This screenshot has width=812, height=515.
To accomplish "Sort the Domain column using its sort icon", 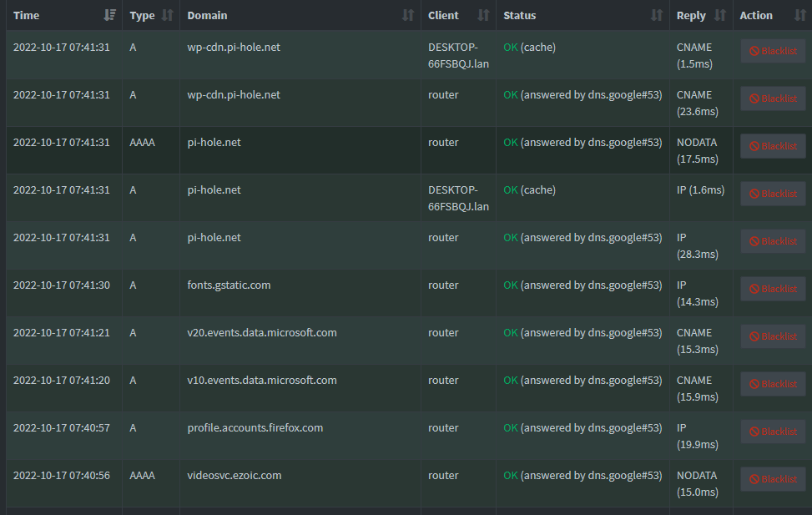I will point(406,15).
